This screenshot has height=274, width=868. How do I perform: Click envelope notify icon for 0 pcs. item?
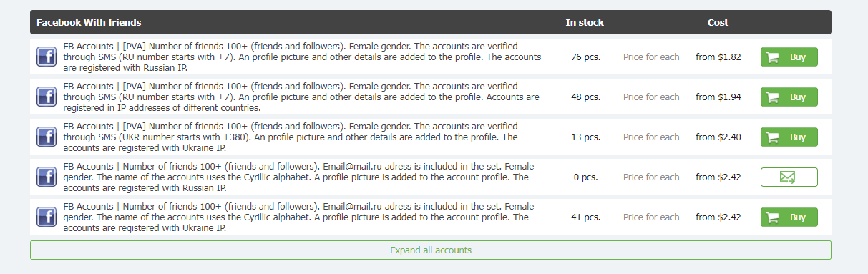pos(789,177)
